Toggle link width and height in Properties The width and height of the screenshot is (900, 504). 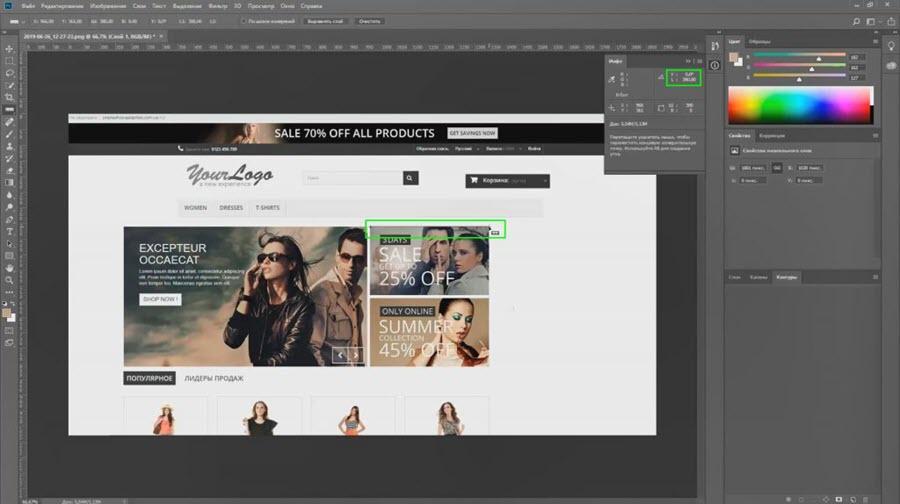[x=777, y=168]
